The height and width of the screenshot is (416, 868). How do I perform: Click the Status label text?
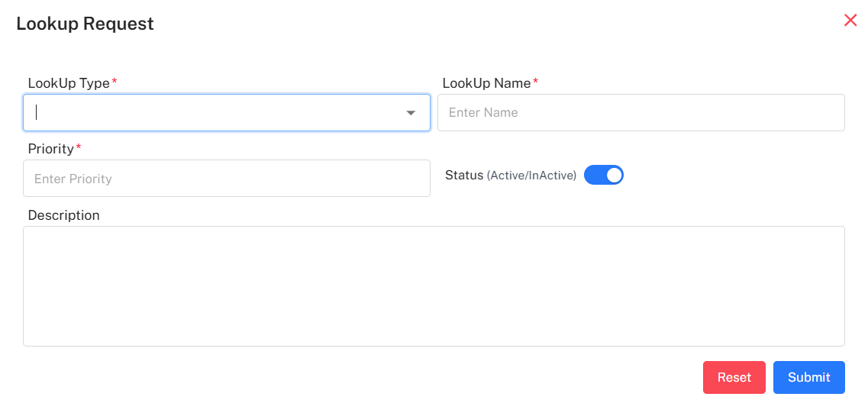click(464, 176)
